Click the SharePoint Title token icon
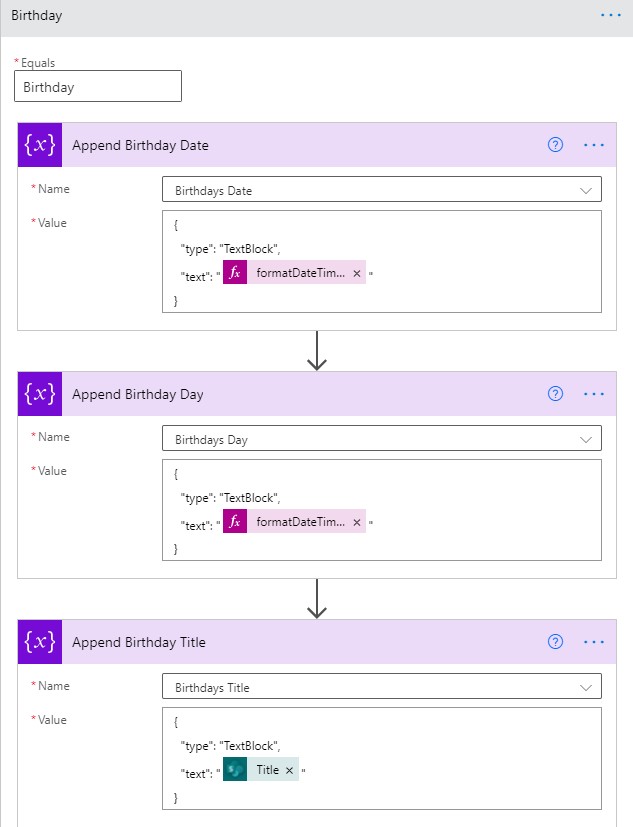The image size is (633, 827). 235,770
